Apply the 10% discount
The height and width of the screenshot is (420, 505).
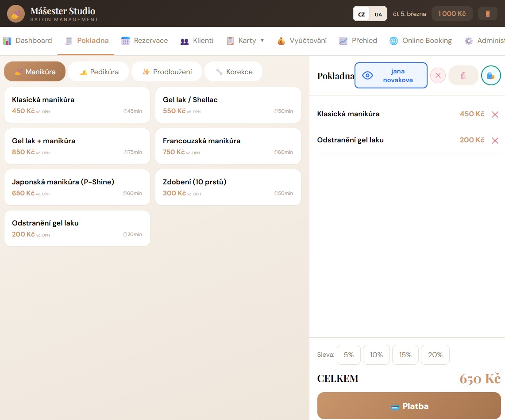pyautogui.click(x=376, y=355)
